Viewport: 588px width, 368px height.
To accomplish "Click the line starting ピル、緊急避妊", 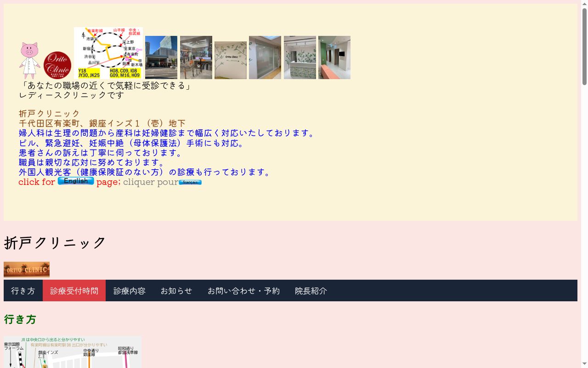I will (x=133, y=143).
